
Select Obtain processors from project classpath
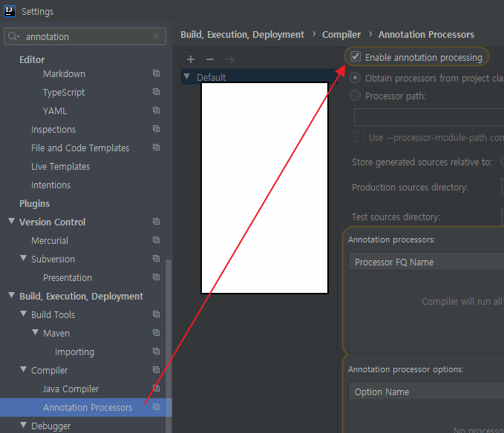tap(356, 78)
